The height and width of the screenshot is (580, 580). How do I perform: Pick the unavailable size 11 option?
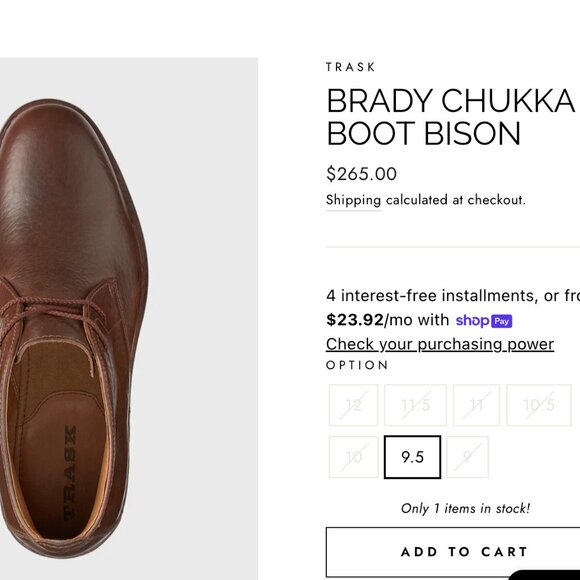(x=476, y=405)
